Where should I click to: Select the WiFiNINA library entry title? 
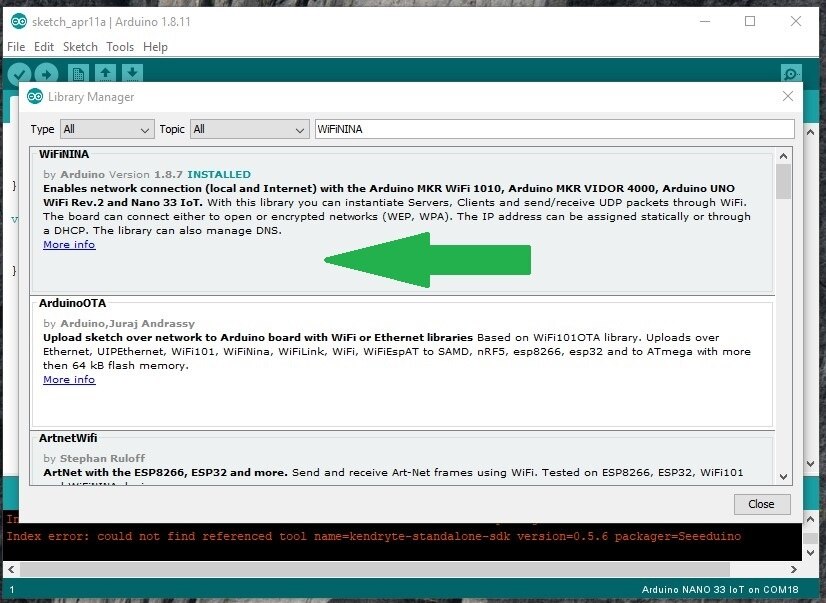(64, 154)
